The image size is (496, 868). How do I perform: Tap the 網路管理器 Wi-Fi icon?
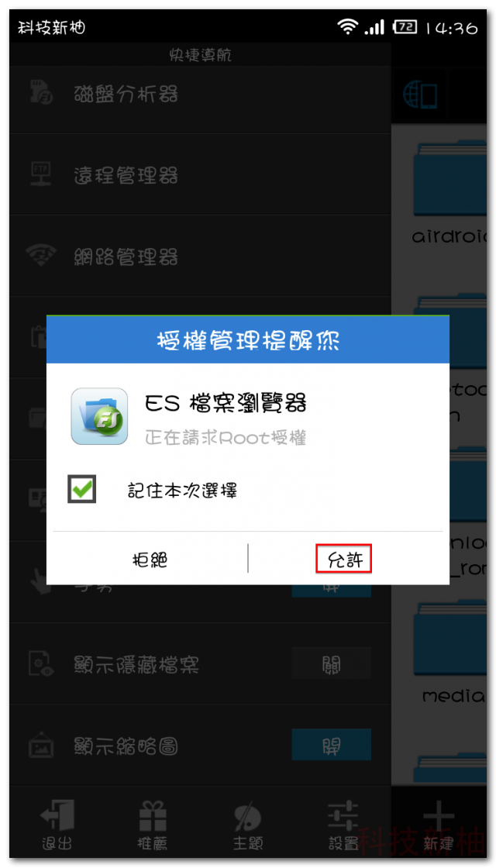point(41,256)
